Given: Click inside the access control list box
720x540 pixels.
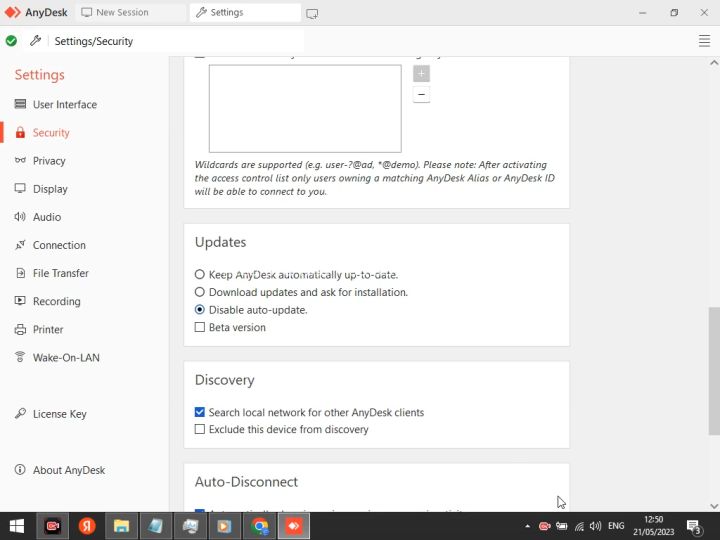Looking at the screenshot, I should 305,108.
